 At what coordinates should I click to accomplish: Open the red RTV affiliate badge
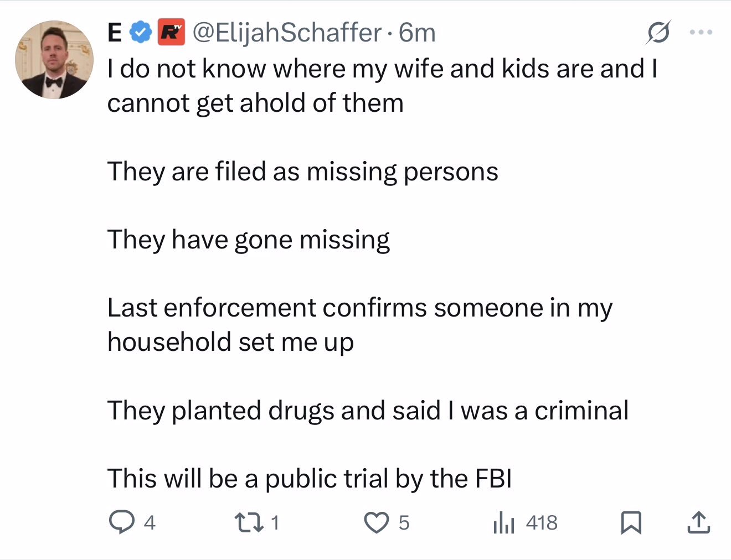(171, 33)
